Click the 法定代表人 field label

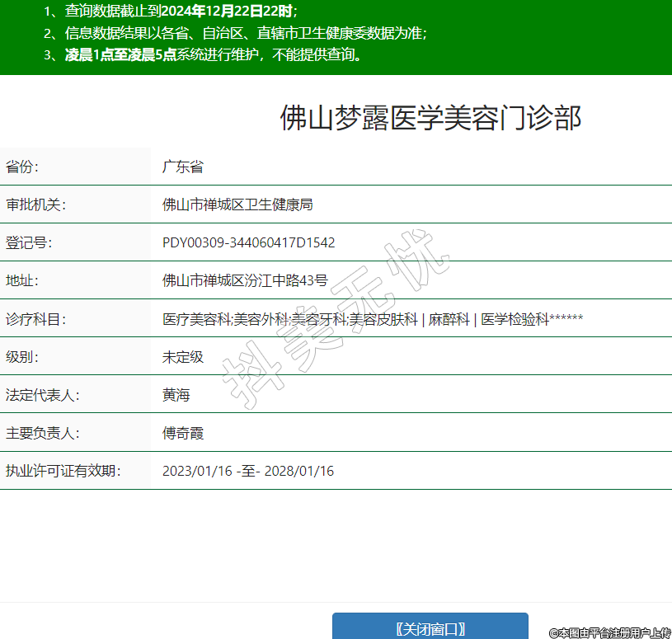pos(42,395)
